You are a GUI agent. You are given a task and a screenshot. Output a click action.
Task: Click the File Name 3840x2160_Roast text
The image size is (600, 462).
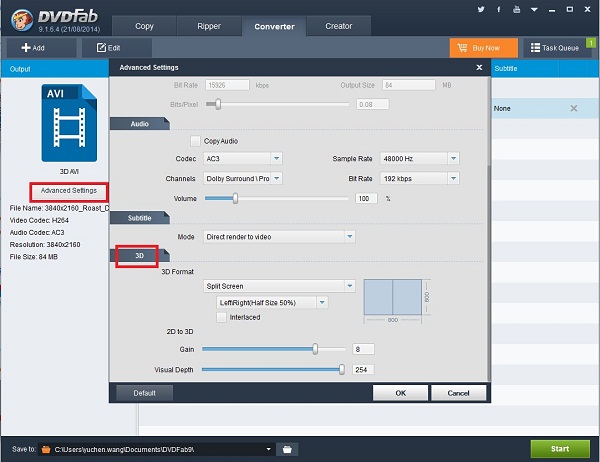click(x=59, y=208)
